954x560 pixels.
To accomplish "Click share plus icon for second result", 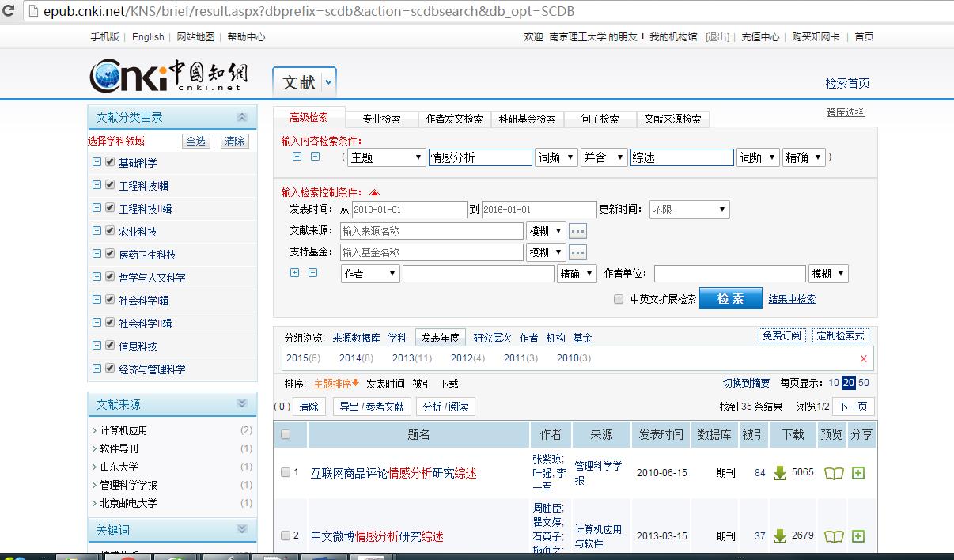I will 858,536.
